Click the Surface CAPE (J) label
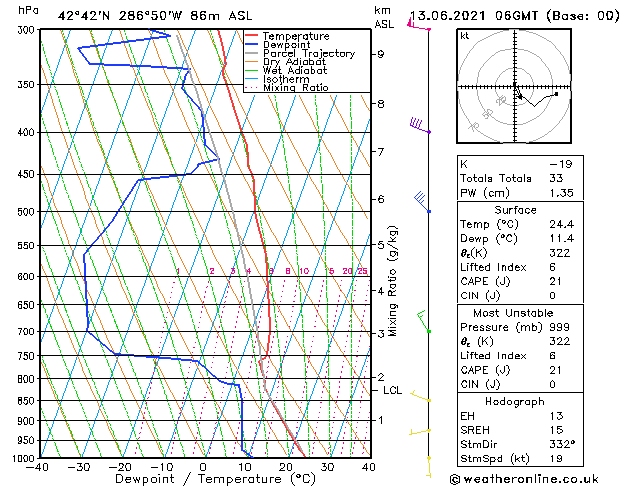This screenshot has height=486, width=629. pyautogui.click(x=485, y=281)
